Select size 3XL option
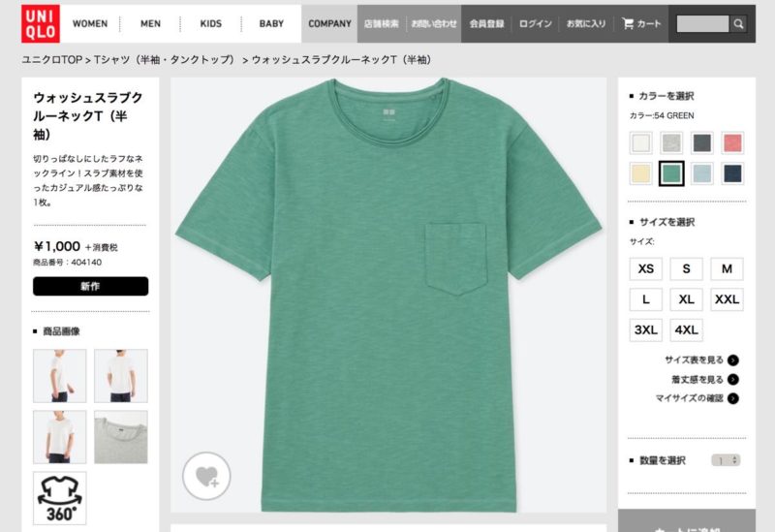 point(645,329)
